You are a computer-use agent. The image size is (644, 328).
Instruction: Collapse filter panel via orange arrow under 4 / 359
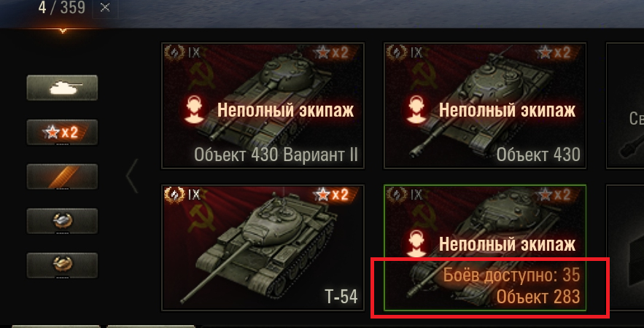(x=63, y=31)
